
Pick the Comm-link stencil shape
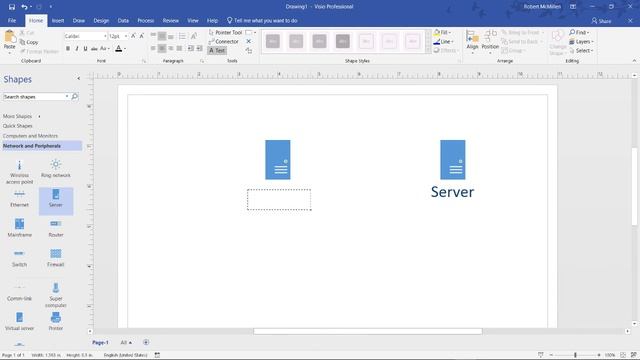coord(19,293)
